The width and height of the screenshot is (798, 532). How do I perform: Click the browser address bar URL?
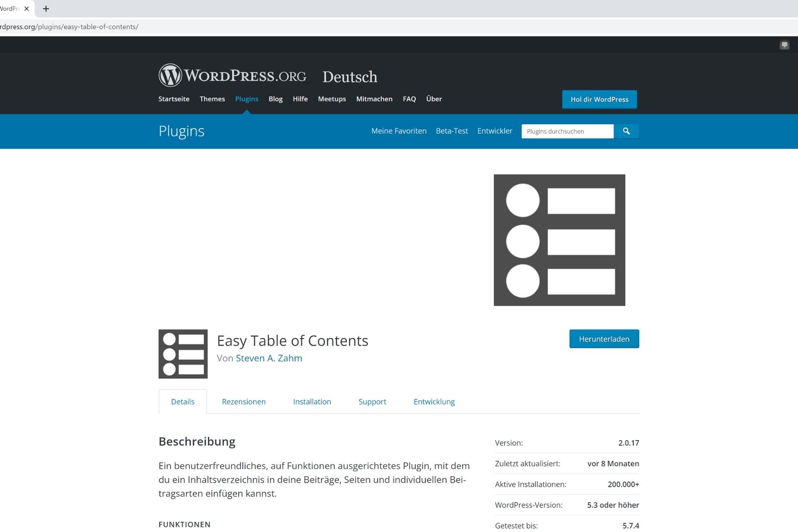click(x=69, y=27)
